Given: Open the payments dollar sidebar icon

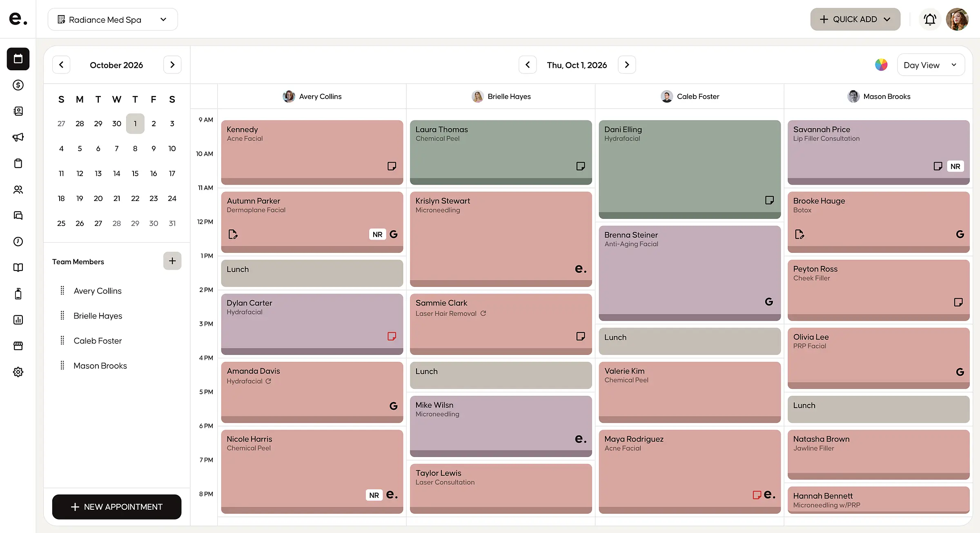Looking at the screenshot, I should tap(18, 85).
